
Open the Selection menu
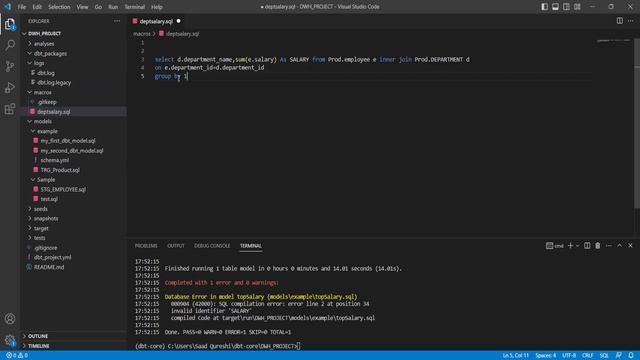(59, 7)
